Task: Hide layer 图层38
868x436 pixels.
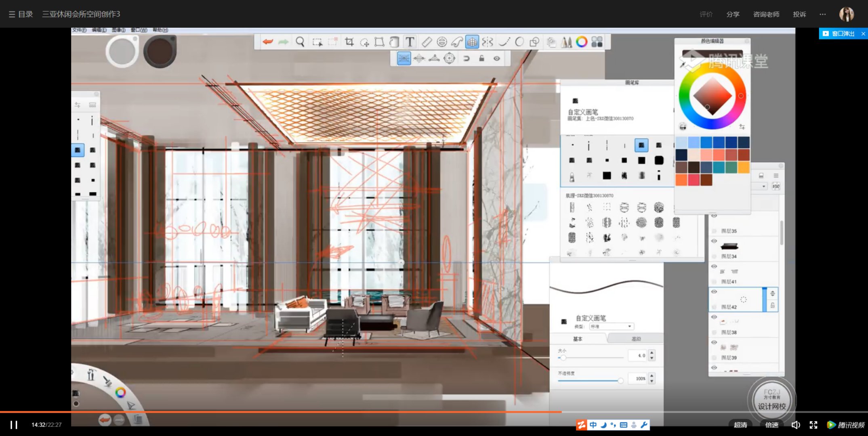Action: (x=714, y=317)
